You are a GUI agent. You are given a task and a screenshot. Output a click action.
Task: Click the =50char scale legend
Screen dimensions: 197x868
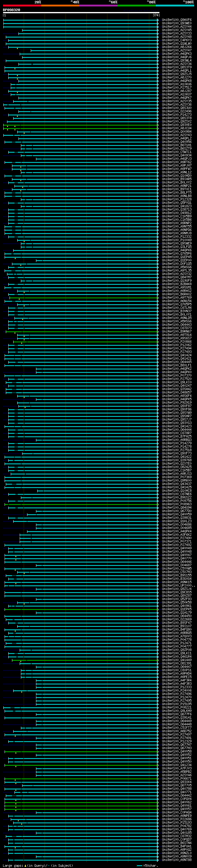[147, 865]
